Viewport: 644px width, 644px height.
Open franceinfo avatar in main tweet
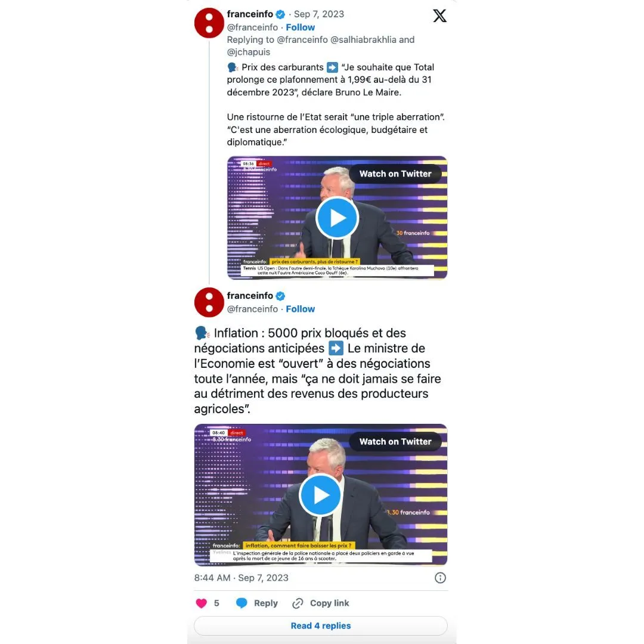[209, 302]
